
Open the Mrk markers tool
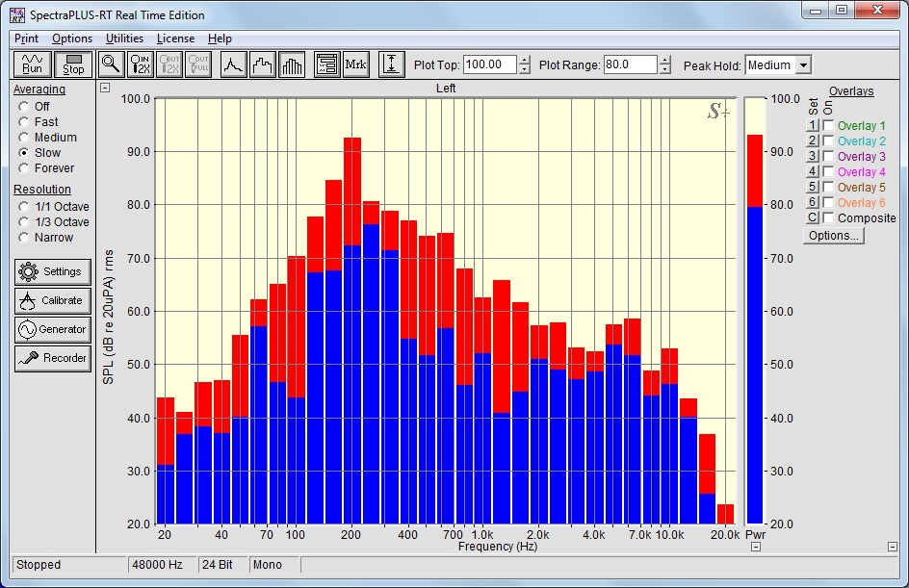(x=356, y=64)
